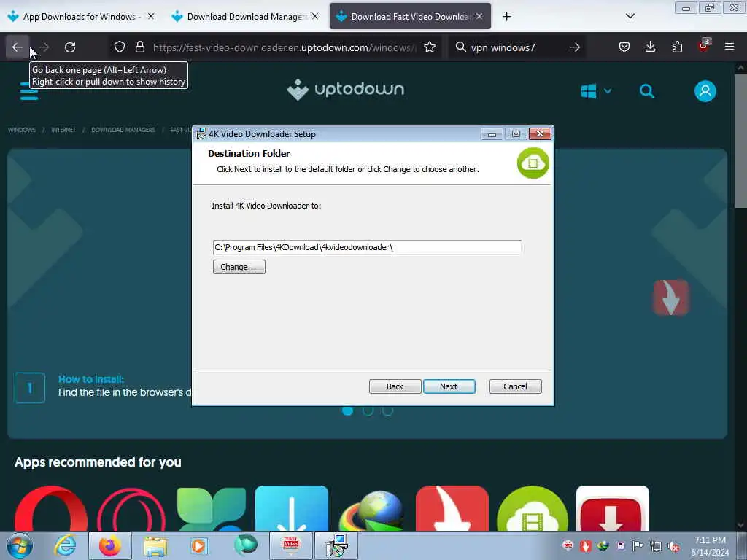Viewport: 747px width, 560px height.
Task: Open the red YouTube downloader recommended app
Action: click(613, 508)
